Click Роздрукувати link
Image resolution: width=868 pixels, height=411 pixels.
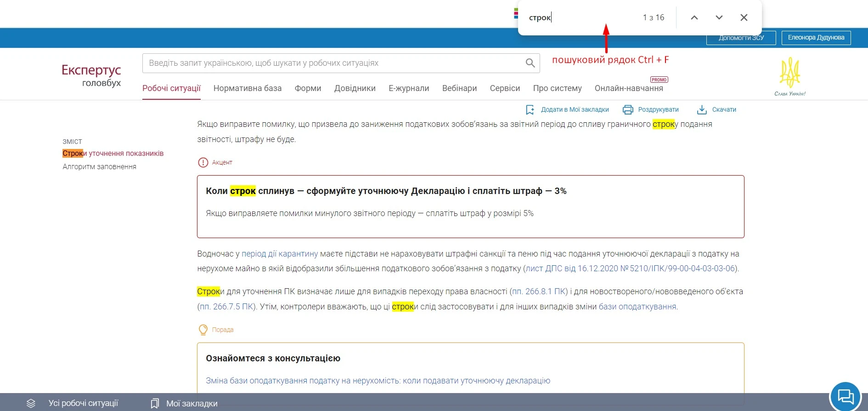(x=658, y=109)
